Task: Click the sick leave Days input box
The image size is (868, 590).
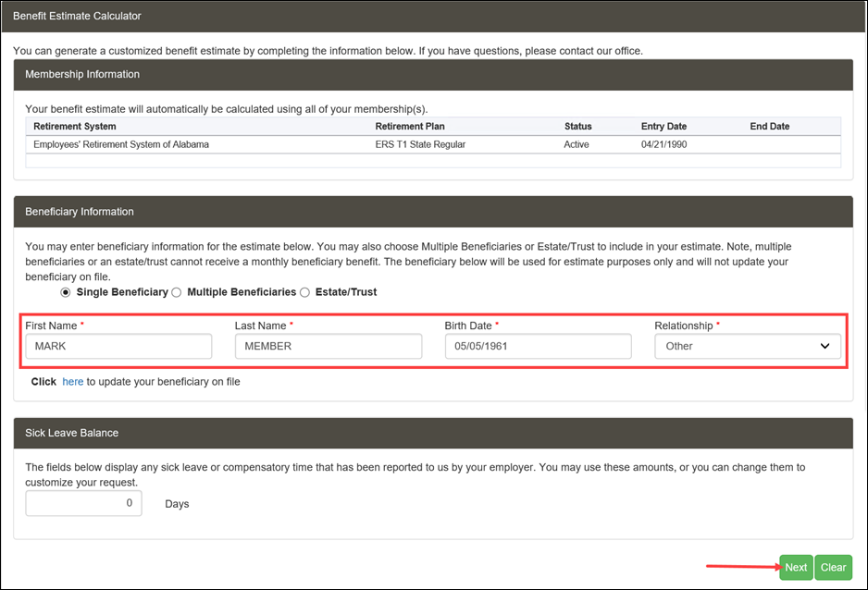Action: pos(83,503)
